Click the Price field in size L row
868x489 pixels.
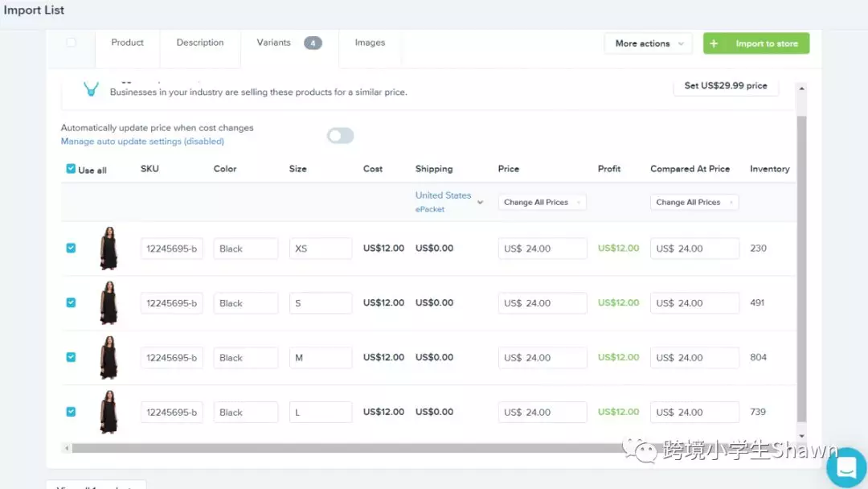tap(542, 412)
